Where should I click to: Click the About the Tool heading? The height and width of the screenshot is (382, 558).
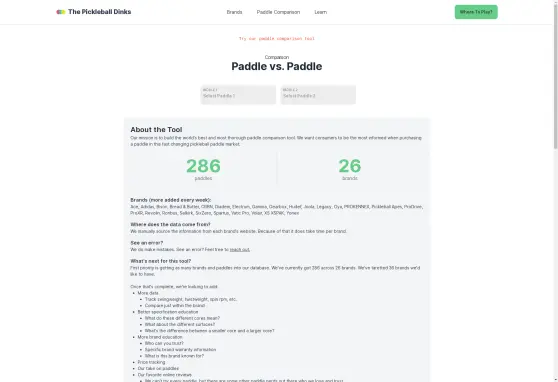[156, 130]
